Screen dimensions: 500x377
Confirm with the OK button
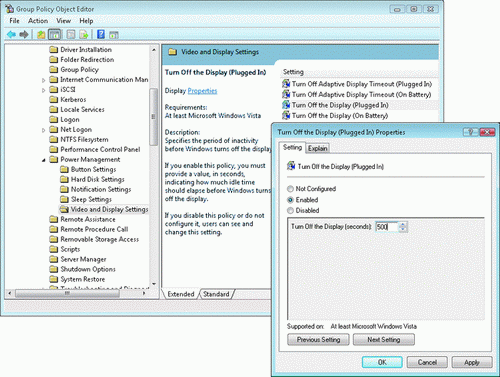pyautogui.click(x=382, y=362)
